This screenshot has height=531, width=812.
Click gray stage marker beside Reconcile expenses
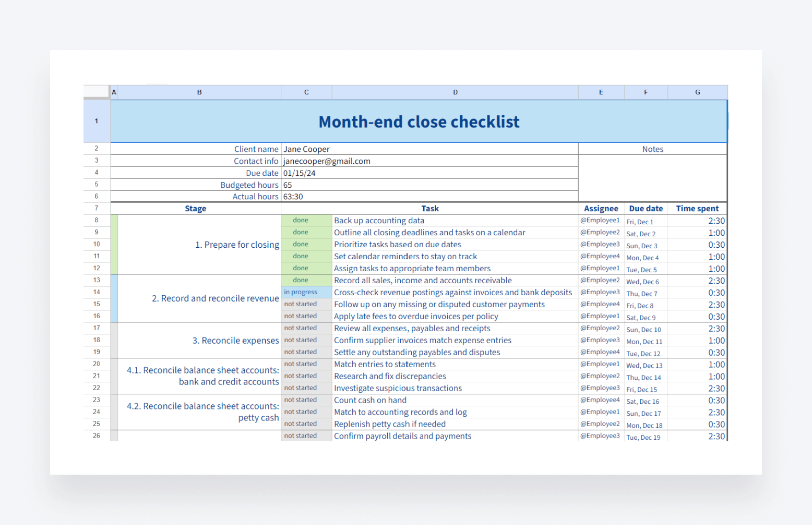(x=114, y=341)
